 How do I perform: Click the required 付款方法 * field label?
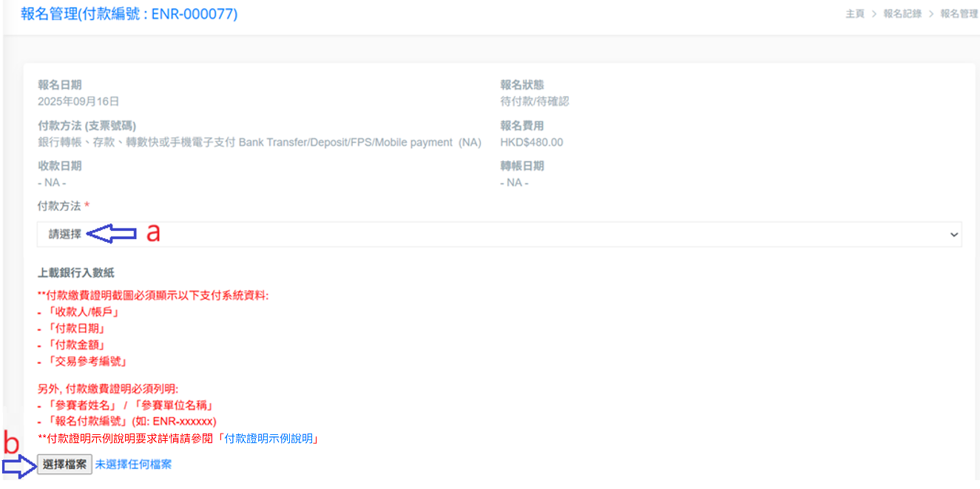point(63,206)
